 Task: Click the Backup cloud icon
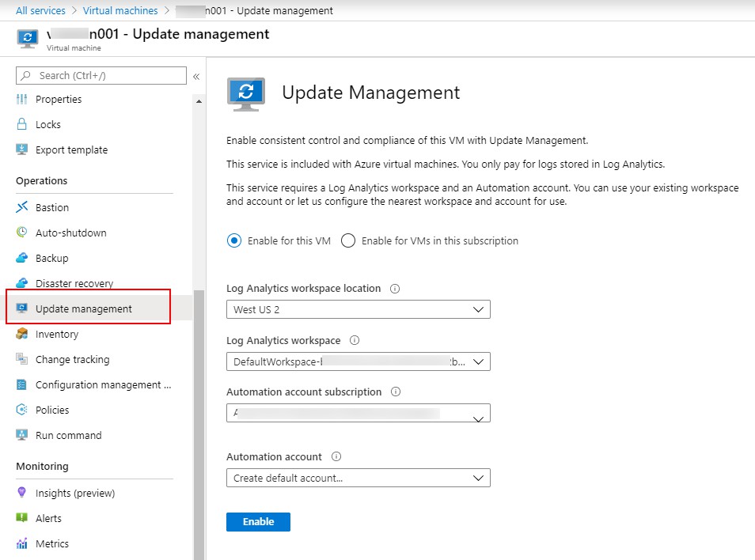(21, 258)
